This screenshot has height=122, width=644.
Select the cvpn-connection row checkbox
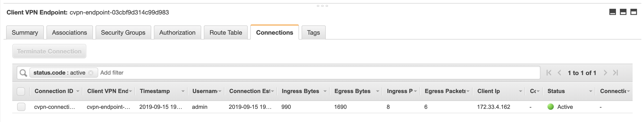pyautogui.click(x=21, y=107)
